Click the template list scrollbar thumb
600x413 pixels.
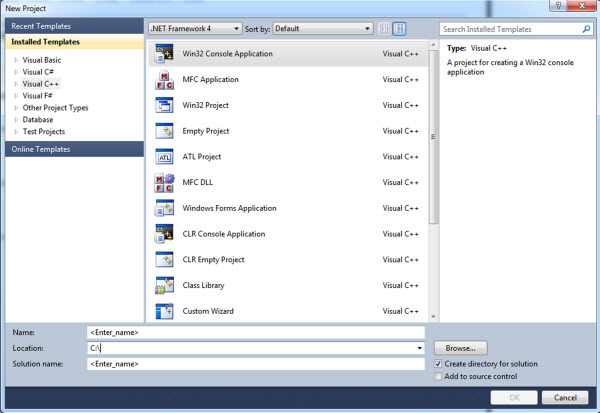(x=433, y=137)
